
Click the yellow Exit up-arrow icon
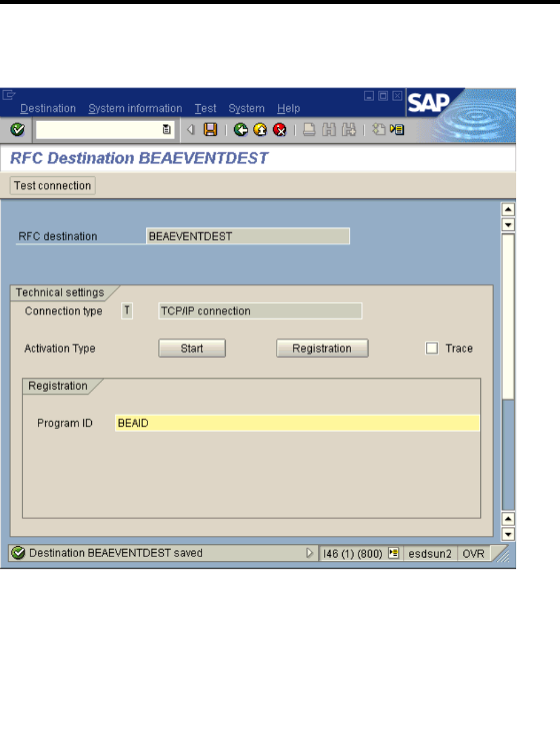[x=260, y=130]
